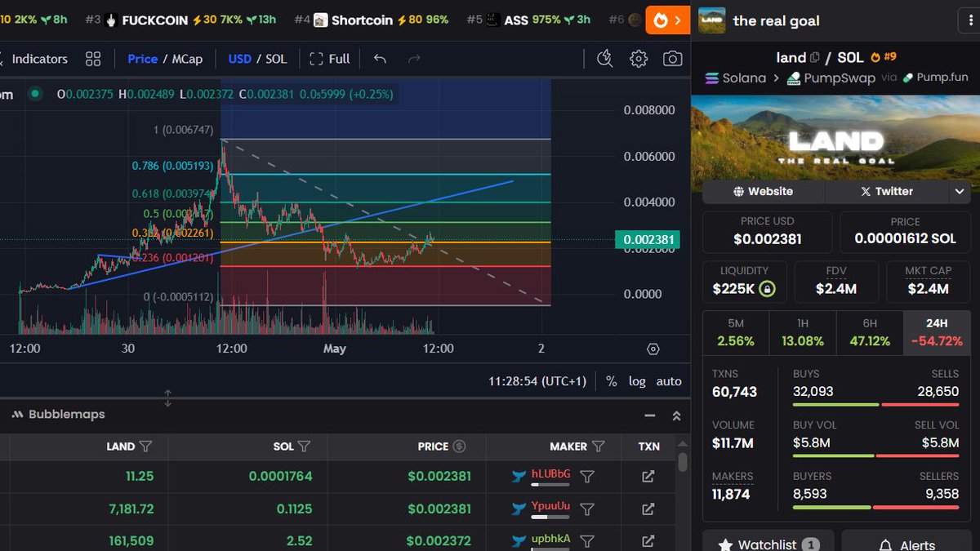This screenshot has width=980, height=551.
Task: Click the liquidity lock icon
Action: (766, 289)
